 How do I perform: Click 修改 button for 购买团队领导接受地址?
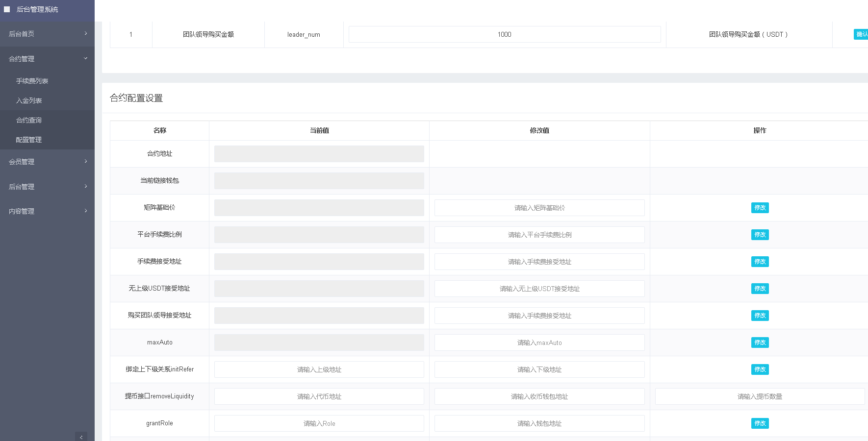[760, 316]
